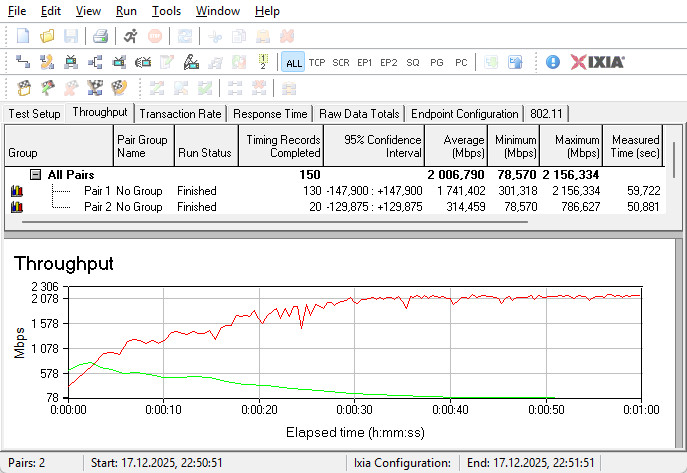This screenshot has height=473, width=687.
Task: Toggle the EP1 filter button
Action: pyautogui.click(x=365, y=62)
